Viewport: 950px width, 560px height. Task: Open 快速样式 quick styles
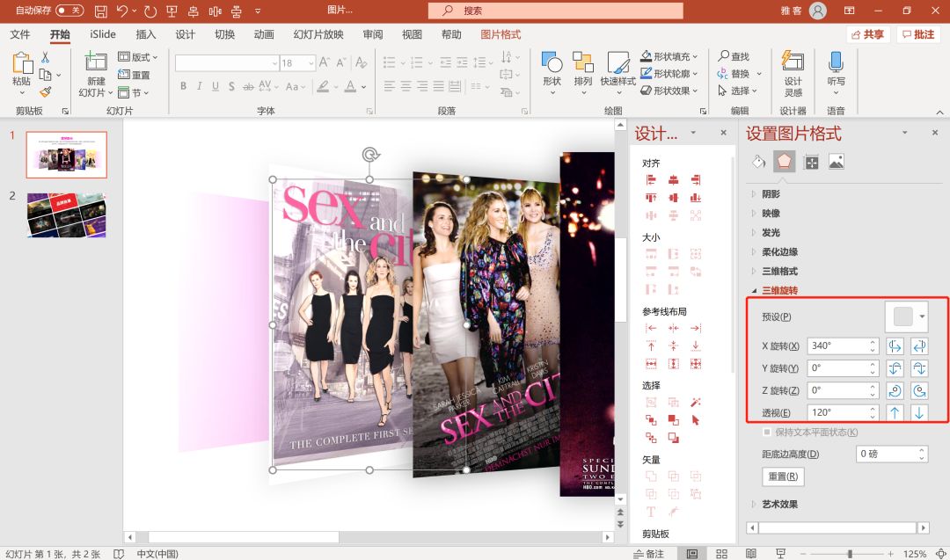pos(618,73)
